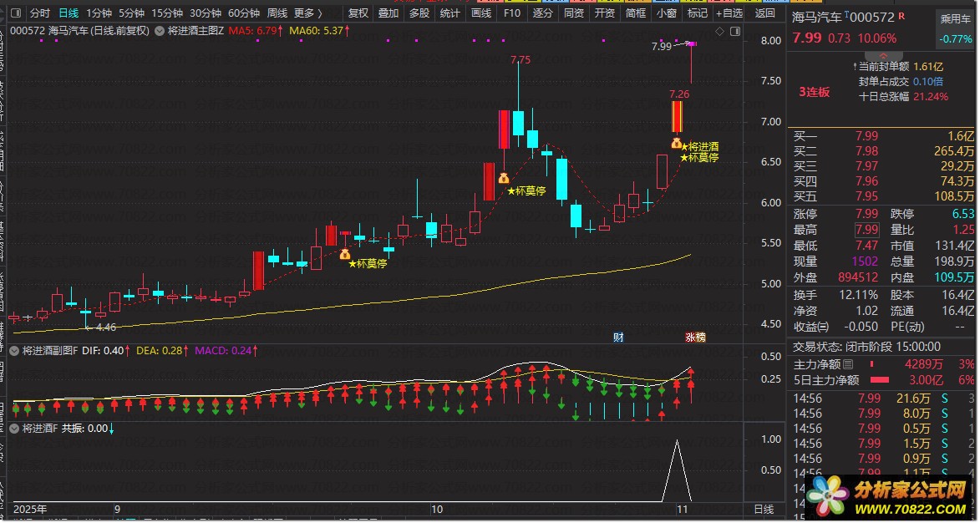Open 多股 multi-stock view
Screen dimensions: 980x523
[x=419, y=13]
